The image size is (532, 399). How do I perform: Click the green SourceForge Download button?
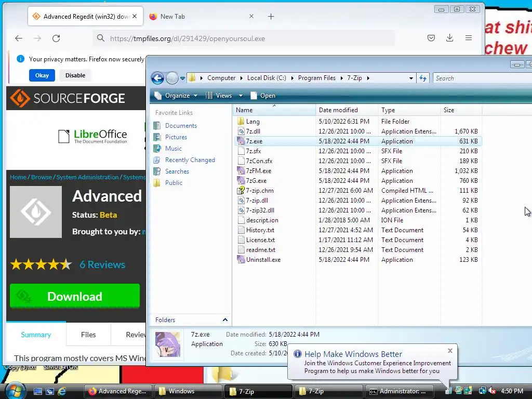click(x=75, y=296)
